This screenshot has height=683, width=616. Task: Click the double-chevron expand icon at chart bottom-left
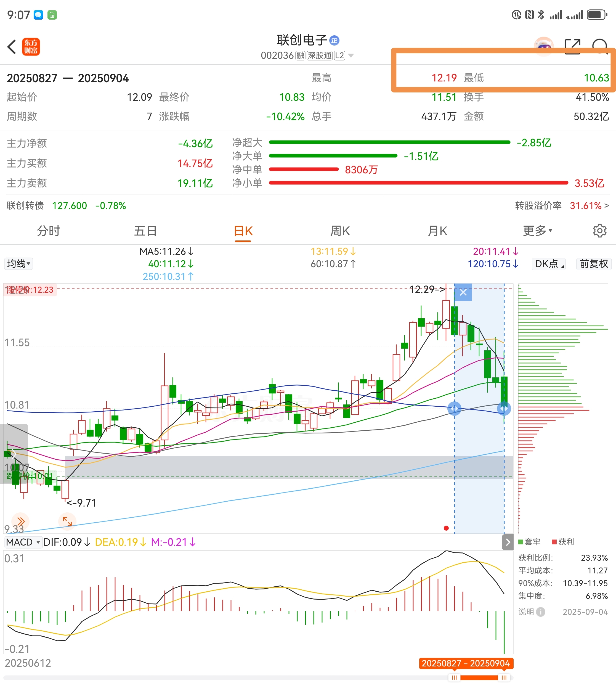tap(20, 521)
